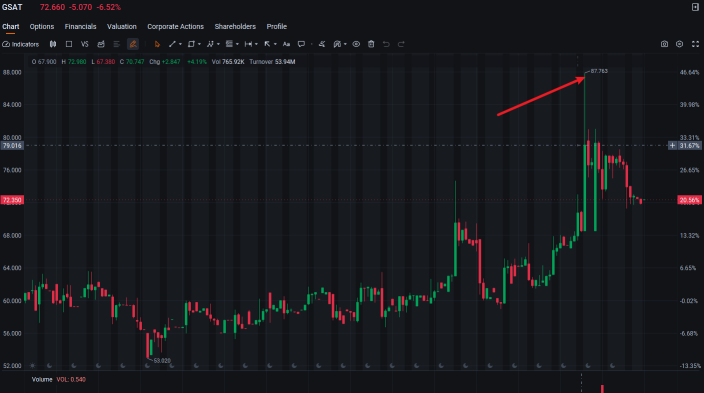Expand the lock drawings dropdown arrow
This screenshot has height=393, width=704.
tap(345, 44)
